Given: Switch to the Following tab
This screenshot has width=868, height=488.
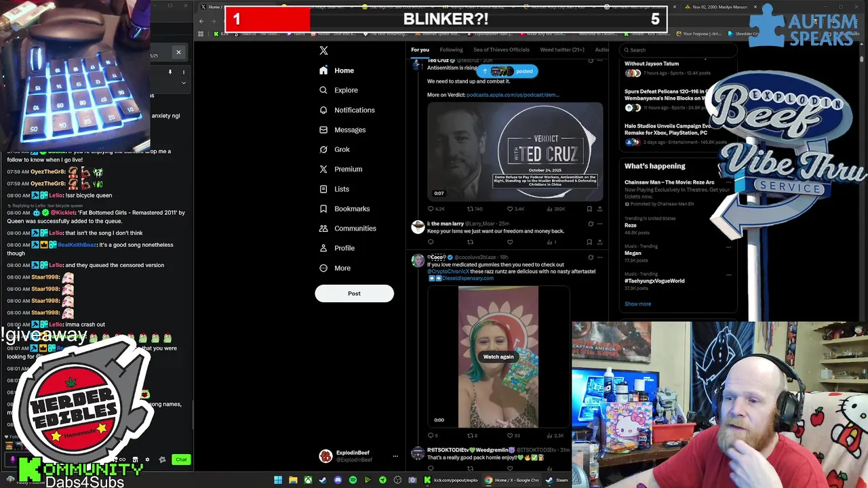Looking at the screenshot, I should (451, 49).
